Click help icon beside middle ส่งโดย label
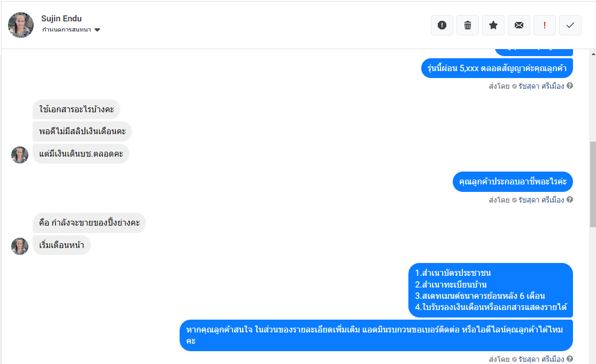This screenshot has width=596, height=364. [x=570, y=199]
